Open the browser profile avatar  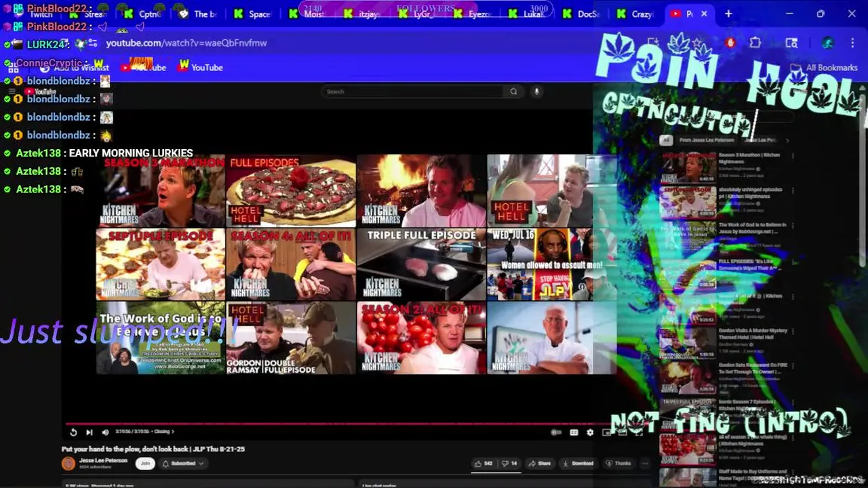pos(827,43)
